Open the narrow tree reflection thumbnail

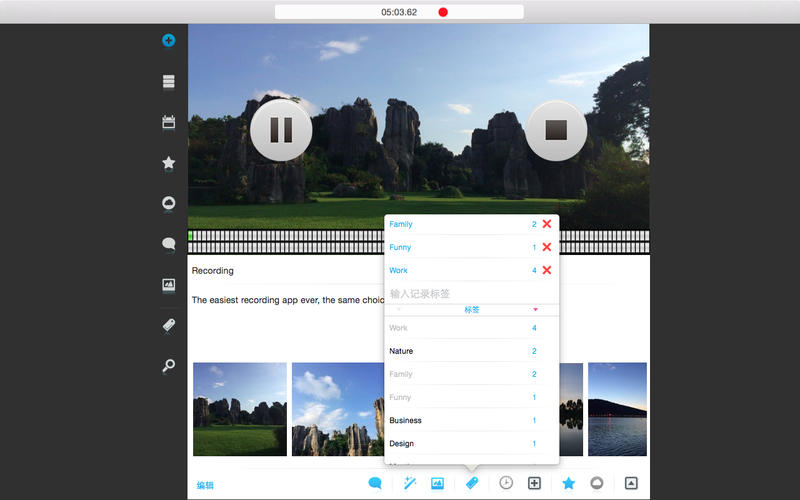pyautogui.click(x=571, y=409)
